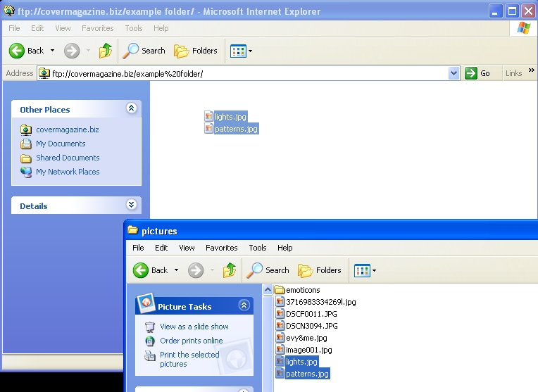Screen dimensions: 538x392
Task: Open Help menu in Internet Explorer window
Action: click(x=161, y=28)
